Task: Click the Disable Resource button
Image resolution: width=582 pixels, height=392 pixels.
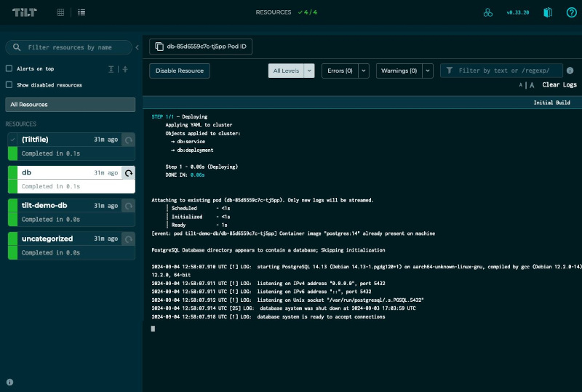Action: [180, 71]
